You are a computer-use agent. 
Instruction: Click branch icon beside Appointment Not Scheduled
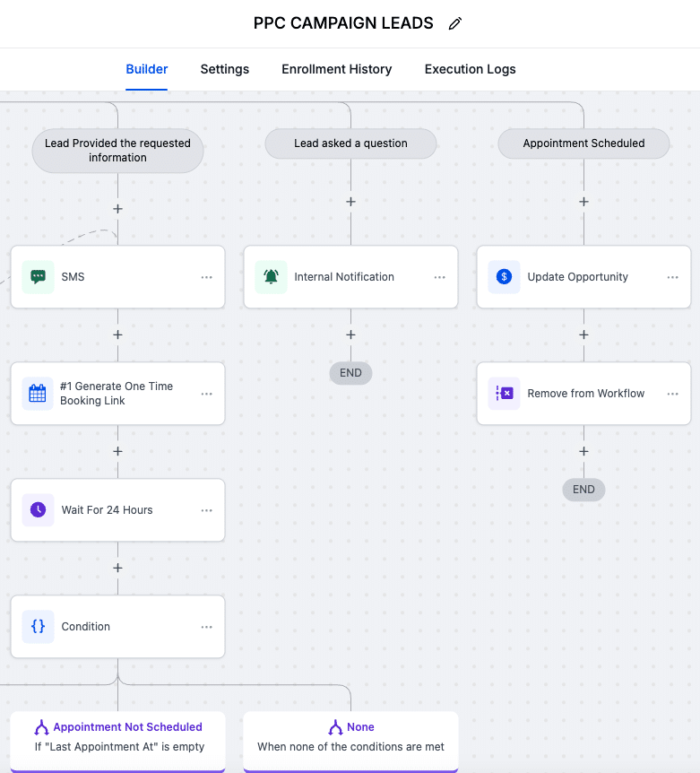pyautogui.click(x=41, y=727)
